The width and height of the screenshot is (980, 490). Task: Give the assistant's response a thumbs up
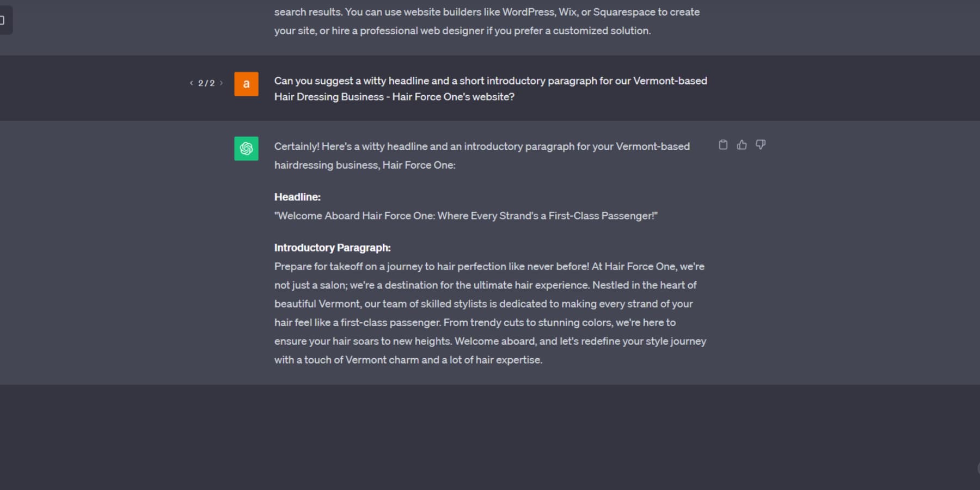click(x=742, y=145)
